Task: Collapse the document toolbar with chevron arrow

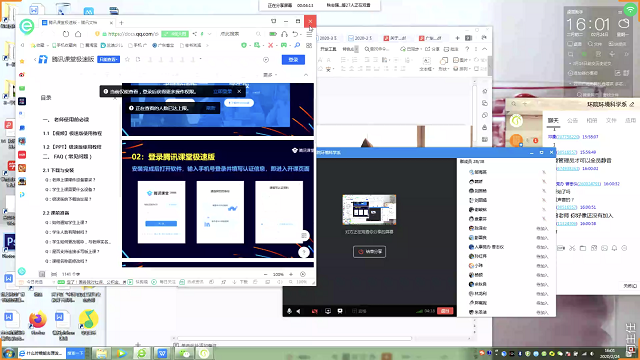Action: point(306,75)
